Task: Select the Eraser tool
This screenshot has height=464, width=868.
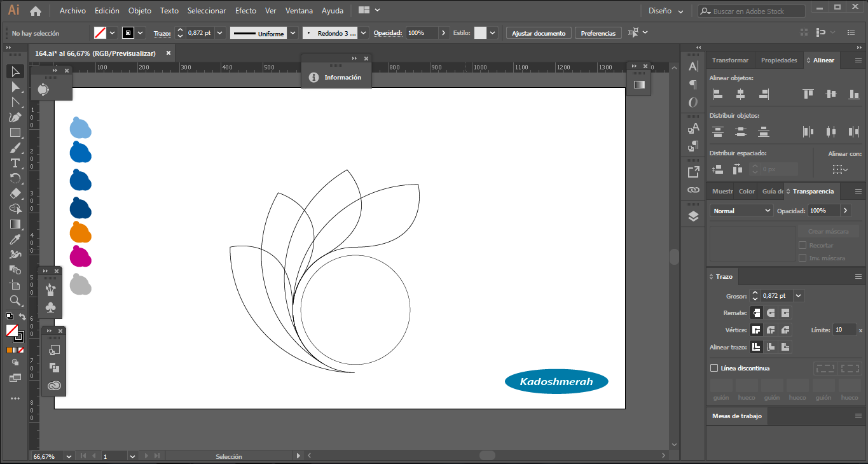Action: 16,193
